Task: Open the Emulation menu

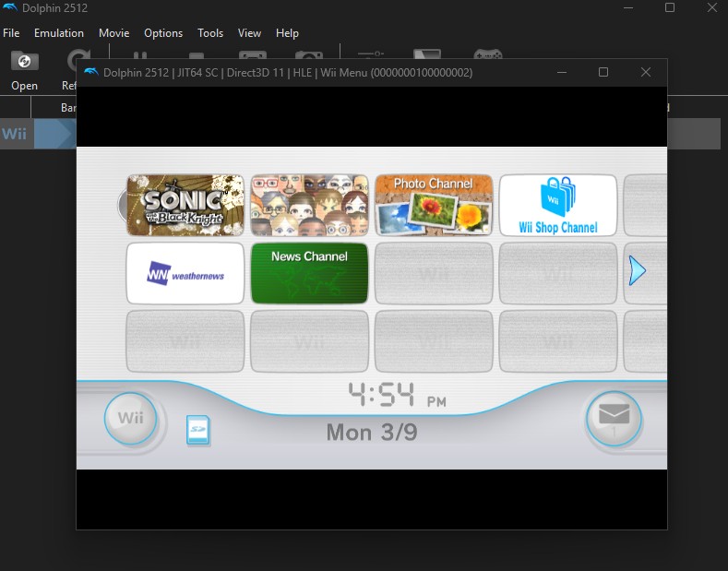Action: point(59,33)
